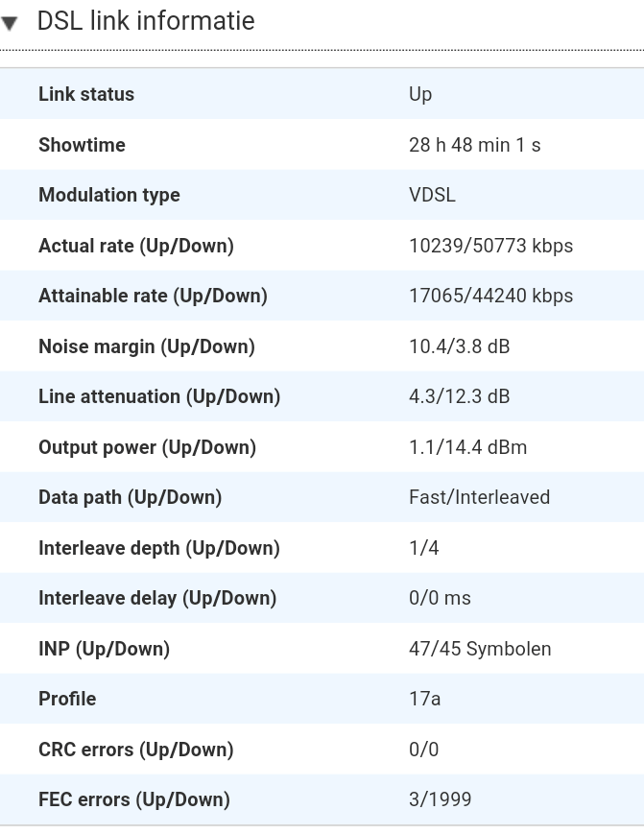
Task: Select the INP 47/45 Symbolen value
Action: pyautogui.click(x=480, y=649)
